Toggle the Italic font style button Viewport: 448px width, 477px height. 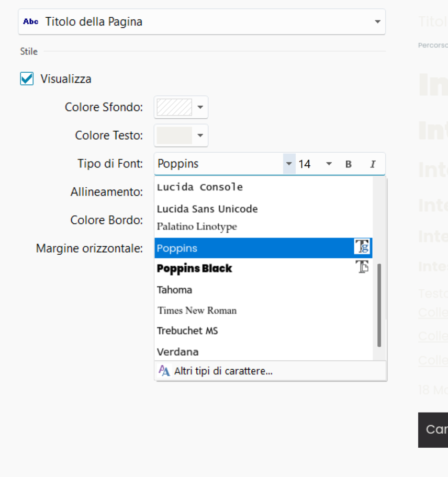[373, 164]
